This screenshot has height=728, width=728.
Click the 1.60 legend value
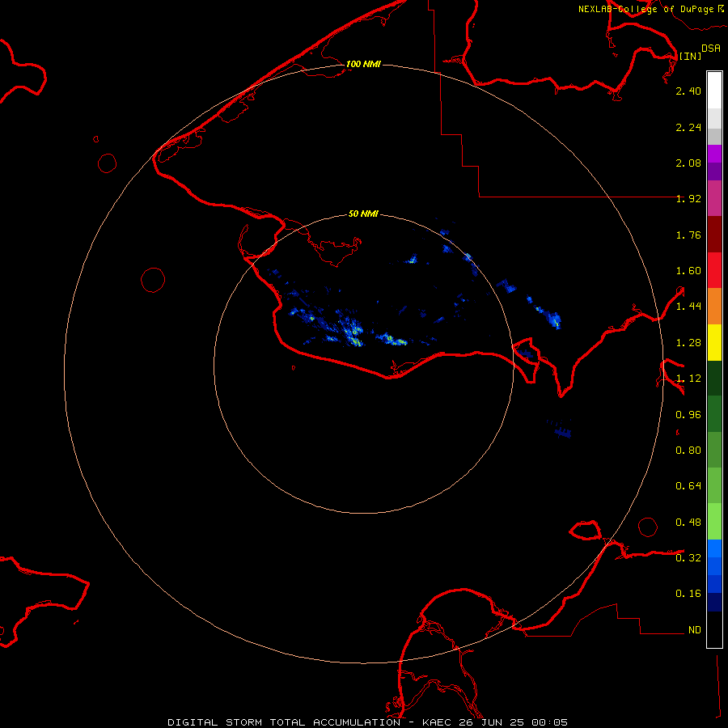(688, 271)
